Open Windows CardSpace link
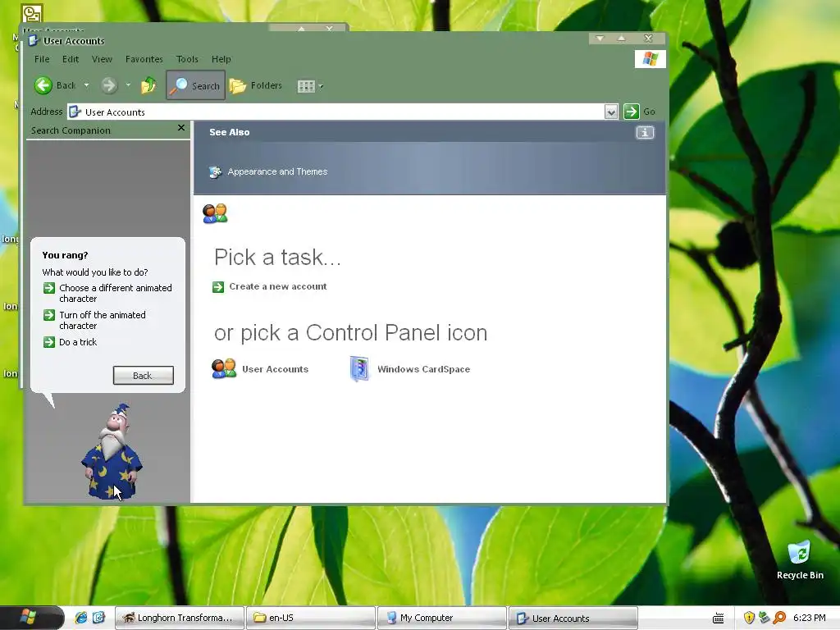Screen dimensions: 840x630 pyautogui.click(x=423, y=369)
